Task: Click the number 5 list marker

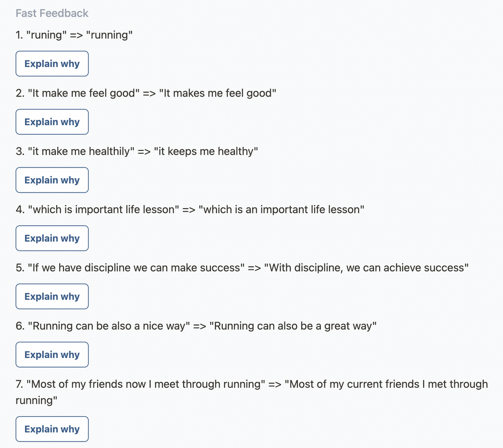Action: point(19,267)
